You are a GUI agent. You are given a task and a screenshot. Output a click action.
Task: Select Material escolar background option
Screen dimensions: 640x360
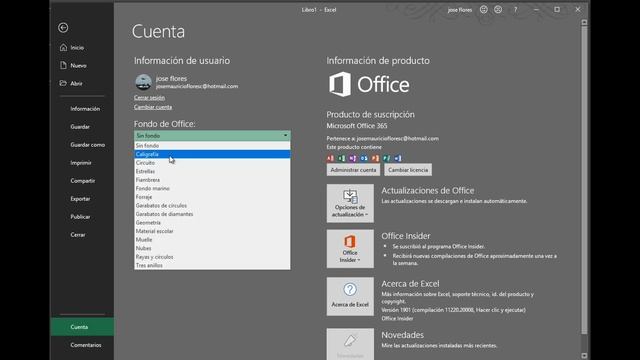(212, 231)
